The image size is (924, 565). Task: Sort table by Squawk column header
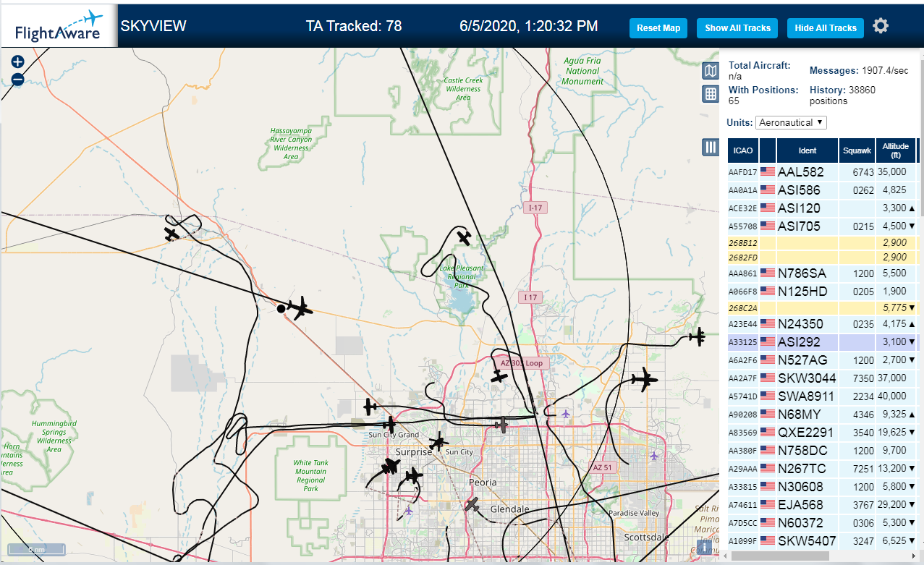(857, 150)
